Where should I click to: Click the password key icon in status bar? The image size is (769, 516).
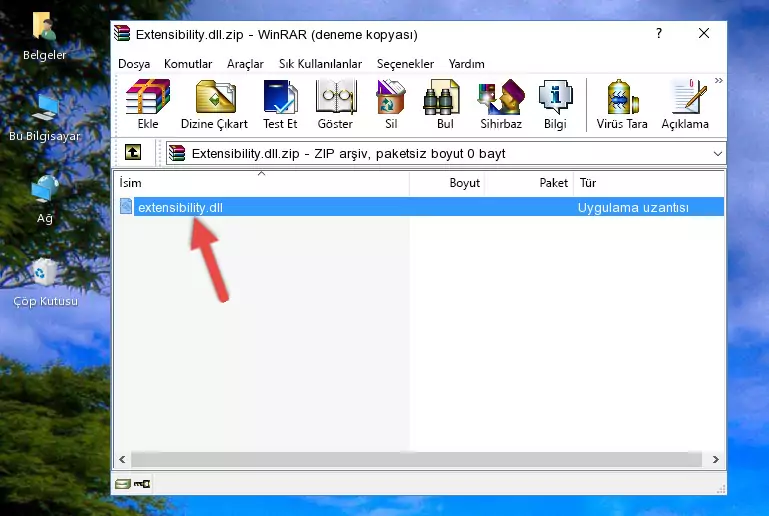[142, 484]
